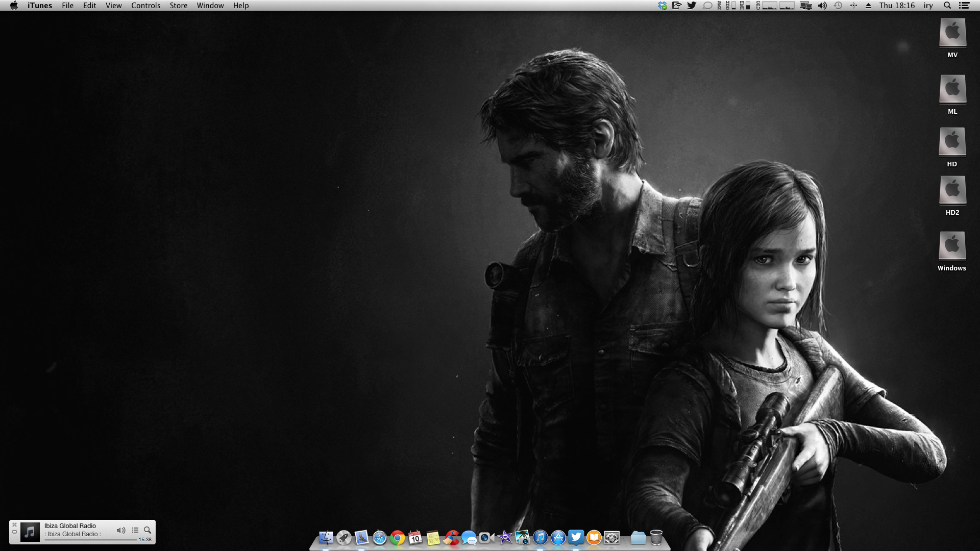Screen dimensions: 980x551
Task: Launch CCleaner from the Dock
Action: pos(451,537)
